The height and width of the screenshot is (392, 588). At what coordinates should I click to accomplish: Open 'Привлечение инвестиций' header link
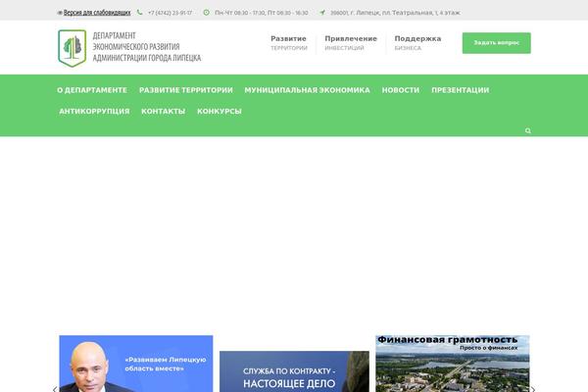(x=351, y=43)
